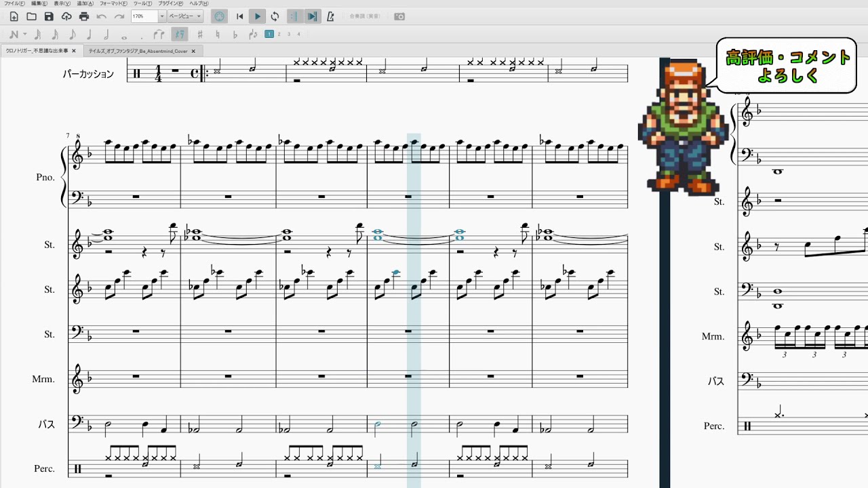
Task: Toggle the metronome
Action: [330, 16]
